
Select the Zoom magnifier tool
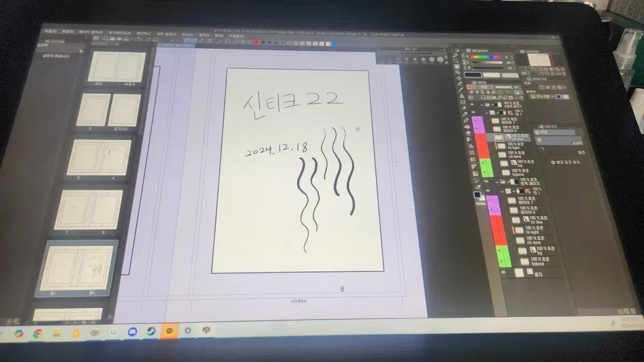456,61
